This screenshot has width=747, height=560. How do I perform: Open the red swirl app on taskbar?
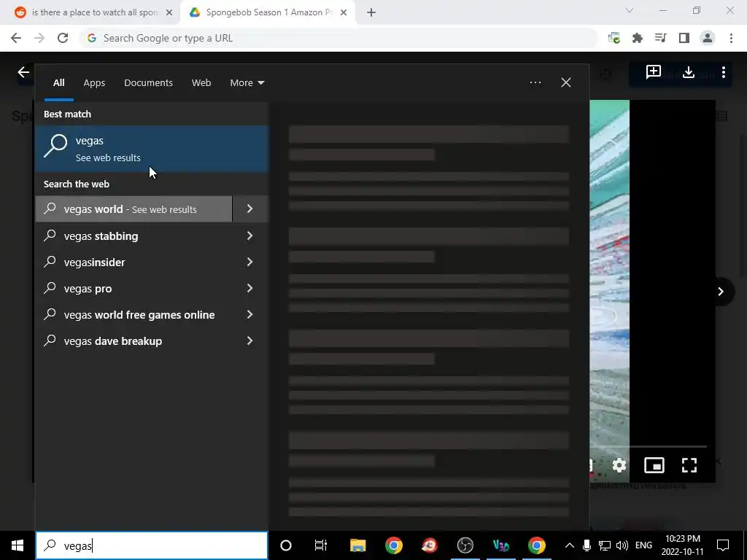point(429,545)
